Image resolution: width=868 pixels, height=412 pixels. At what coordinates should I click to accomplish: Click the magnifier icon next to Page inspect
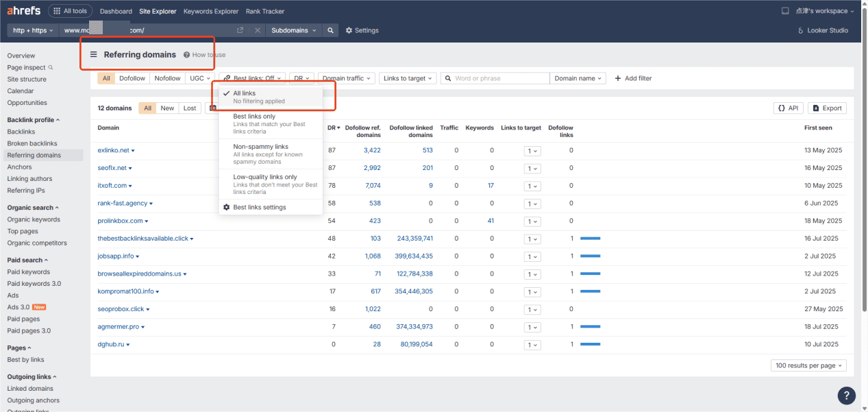[51, 67]
